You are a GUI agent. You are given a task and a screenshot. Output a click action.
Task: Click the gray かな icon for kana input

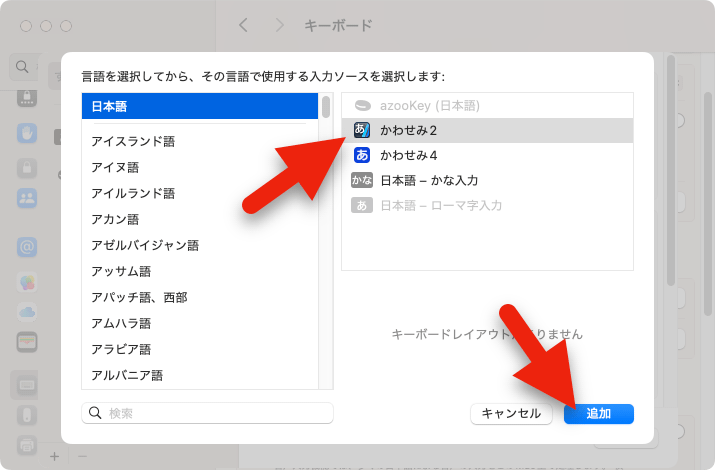pyautogui.click(x=361, y=180)
